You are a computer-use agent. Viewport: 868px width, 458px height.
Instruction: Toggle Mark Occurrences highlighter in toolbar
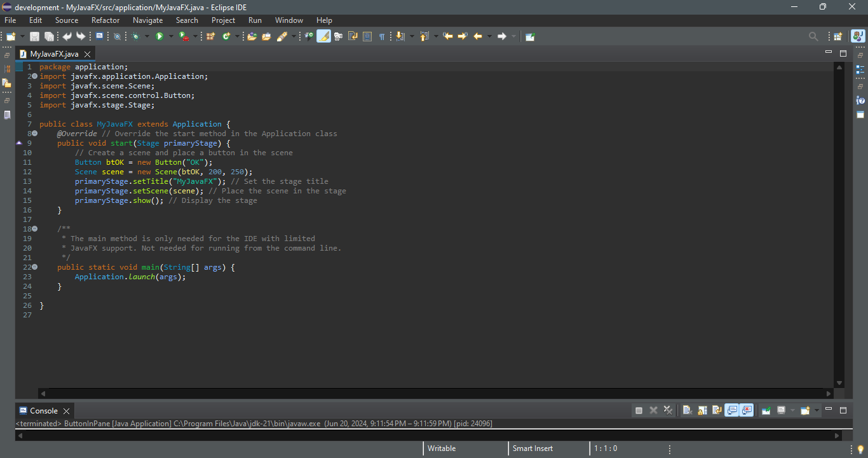(323, 36)
